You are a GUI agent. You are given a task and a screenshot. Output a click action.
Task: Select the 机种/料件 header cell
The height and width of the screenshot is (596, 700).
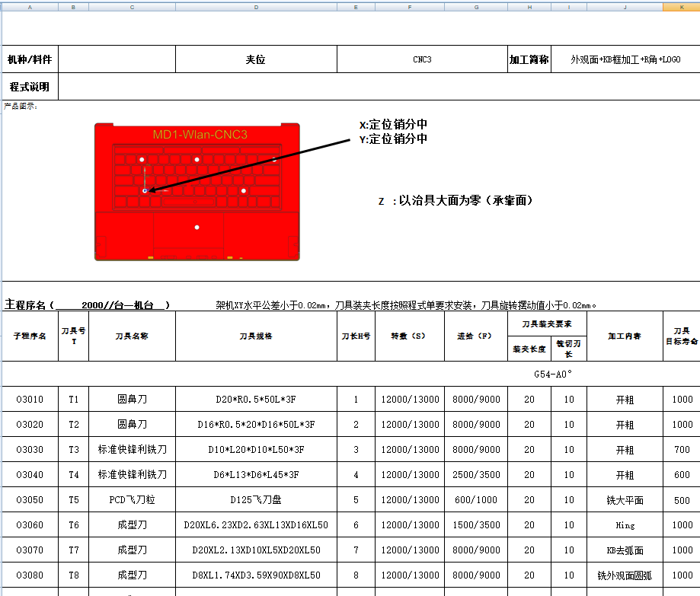tap(29, 59)
